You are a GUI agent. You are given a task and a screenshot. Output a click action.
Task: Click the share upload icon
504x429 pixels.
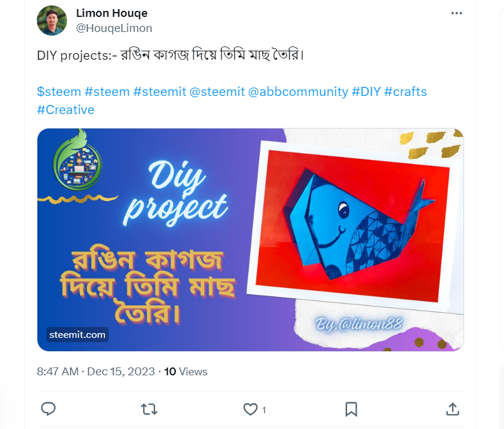pos(453,409)
